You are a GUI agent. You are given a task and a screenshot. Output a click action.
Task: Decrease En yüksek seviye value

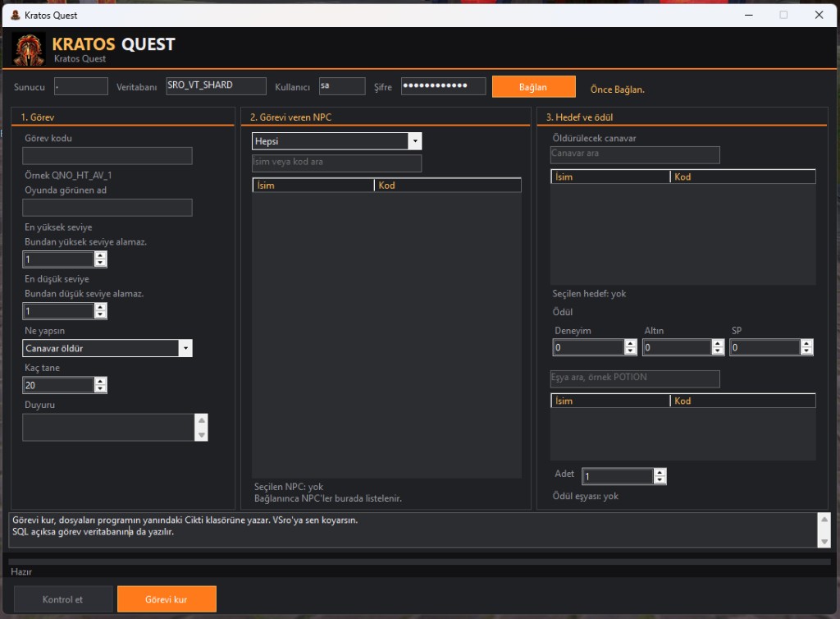(x=101, y=264)
